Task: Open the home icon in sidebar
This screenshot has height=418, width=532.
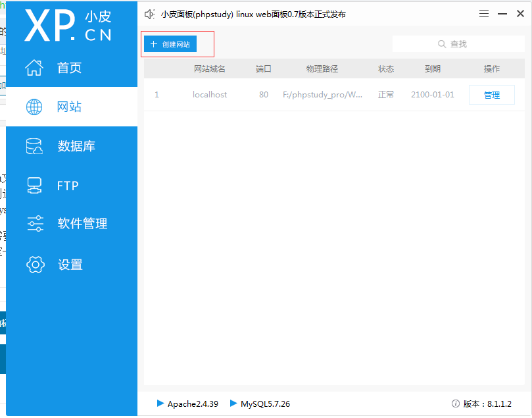Action: [x=34, y=67]
